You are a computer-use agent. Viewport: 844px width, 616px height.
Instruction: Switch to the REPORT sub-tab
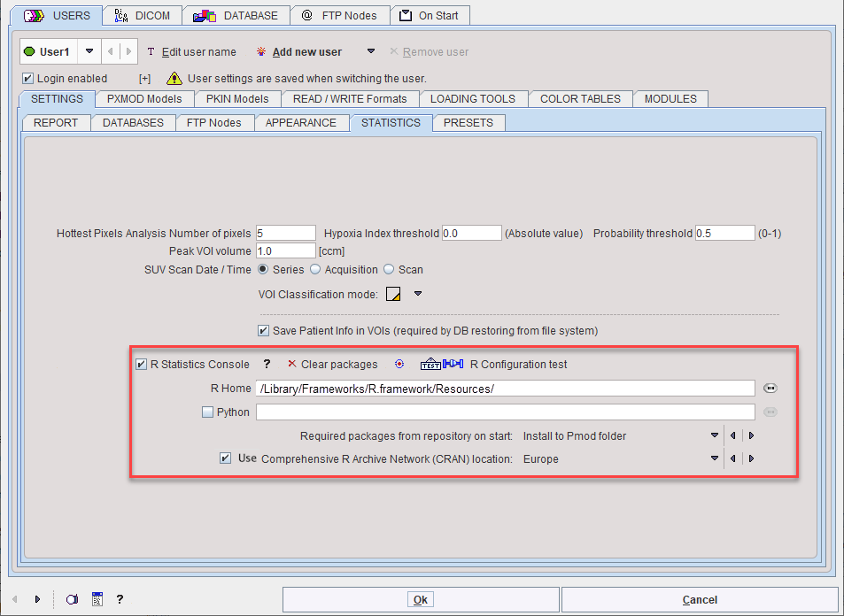tap(56, 123)
